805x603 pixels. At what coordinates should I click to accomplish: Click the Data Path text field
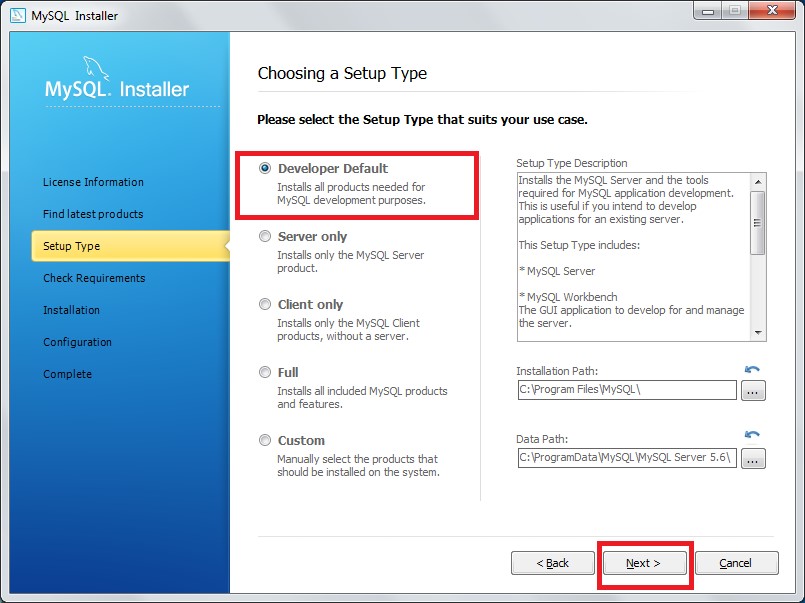click(x=627, y=458)
